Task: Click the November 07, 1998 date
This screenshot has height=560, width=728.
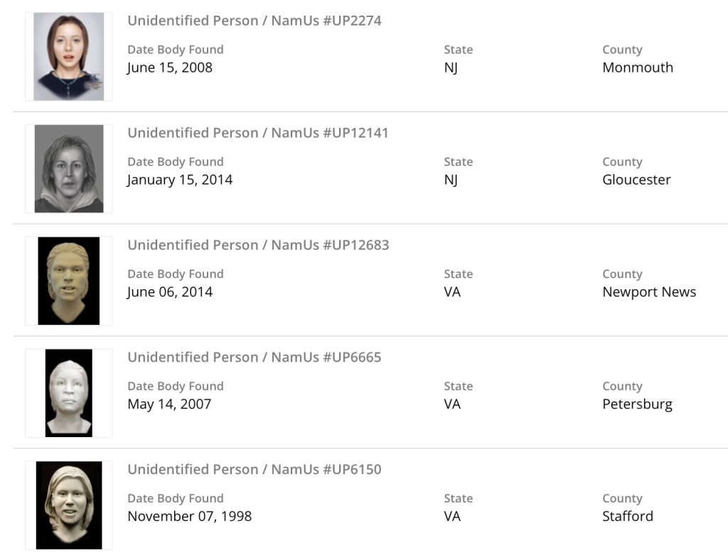Action: pos(189,517)
